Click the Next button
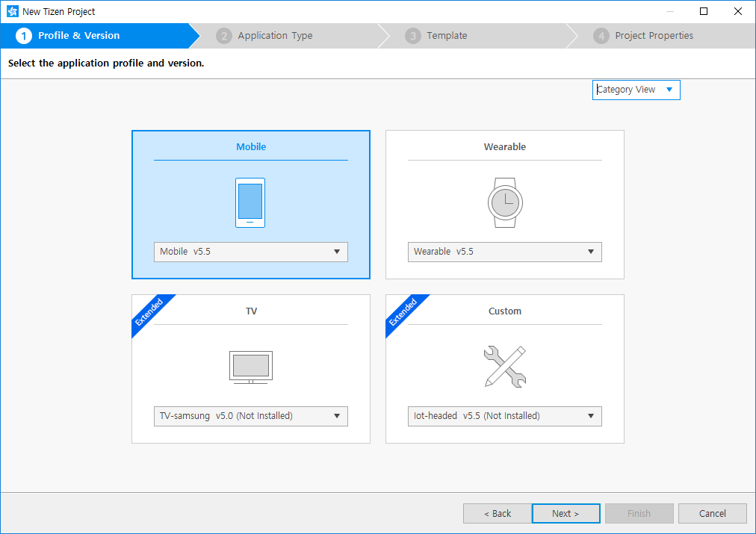Screen dimensions: 756x534 pos(566,513)
